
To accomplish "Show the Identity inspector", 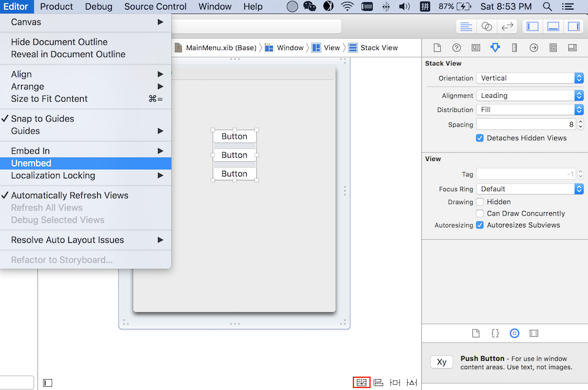I will 476,48.
